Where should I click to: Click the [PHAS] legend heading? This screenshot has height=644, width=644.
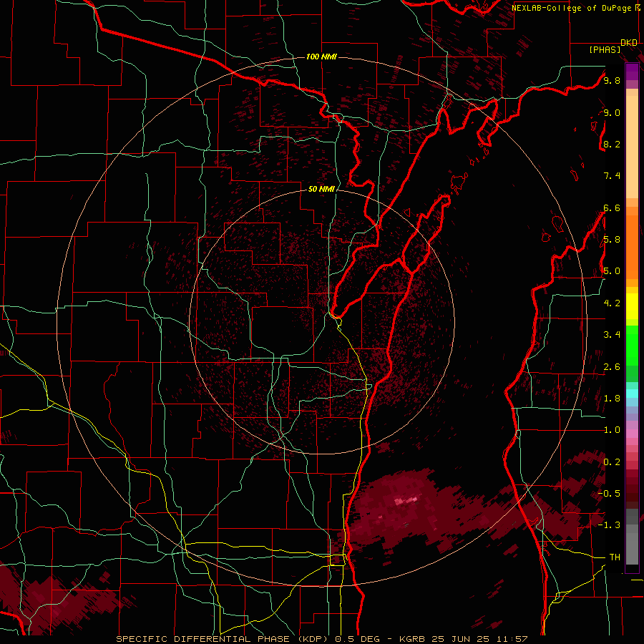[x=605, y=49]
